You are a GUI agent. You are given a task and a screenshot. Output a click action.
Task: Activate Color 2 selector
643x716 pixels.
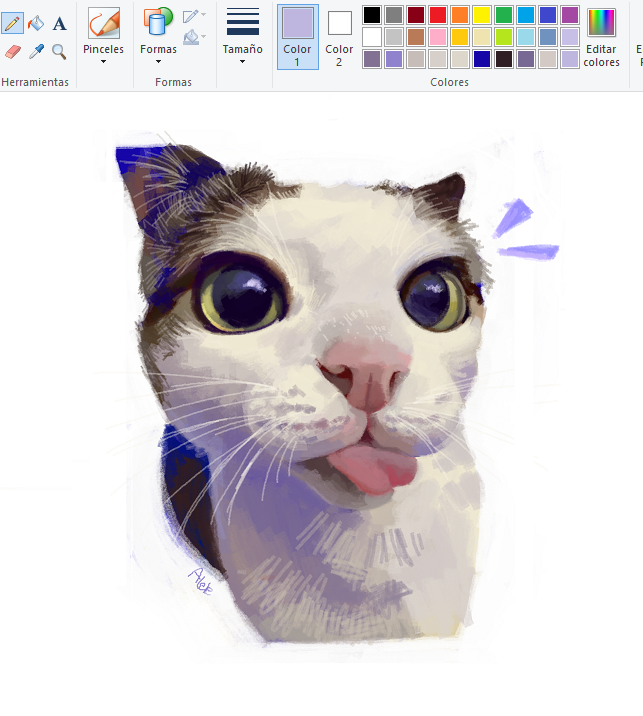click(x=339, y=37)
